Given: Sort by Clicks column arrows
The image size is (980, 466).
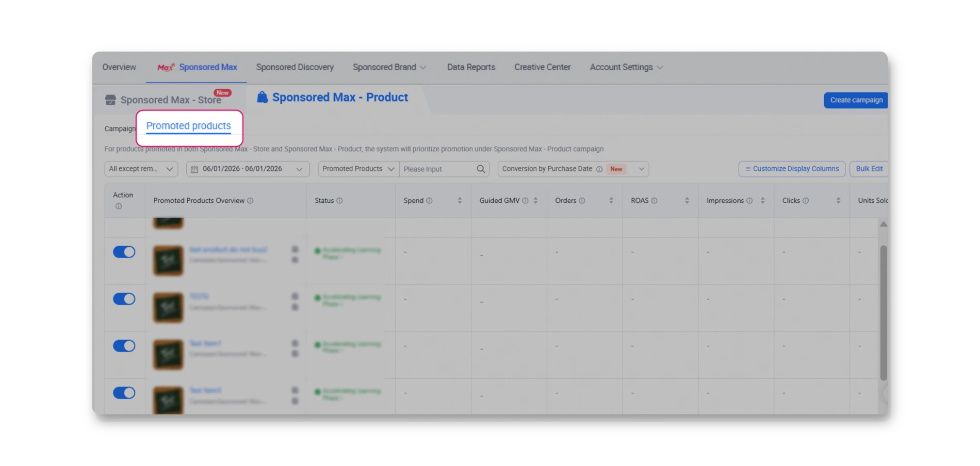Looking at the screenshot, I should coord(838,201).
